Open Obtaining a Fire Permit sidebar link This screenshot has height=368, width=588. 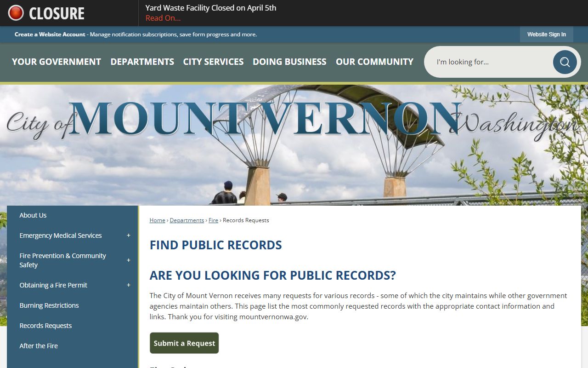[x=53, y=285]
